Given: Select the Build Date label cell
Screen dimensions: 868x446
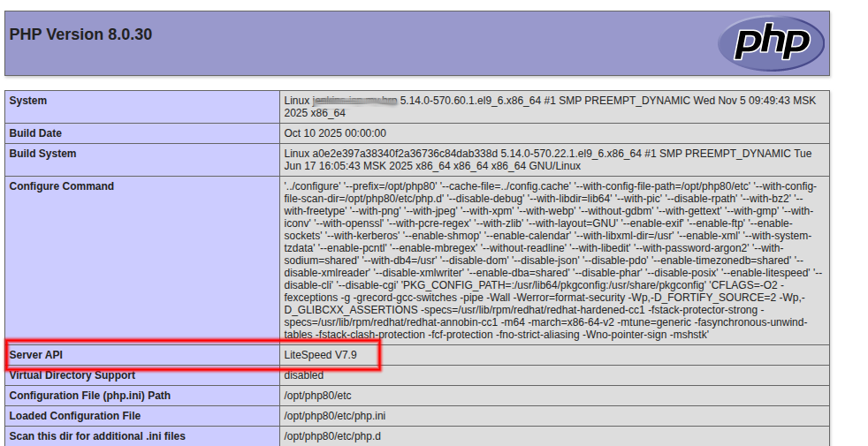Looking at the screenshot, I should (35, 133).
